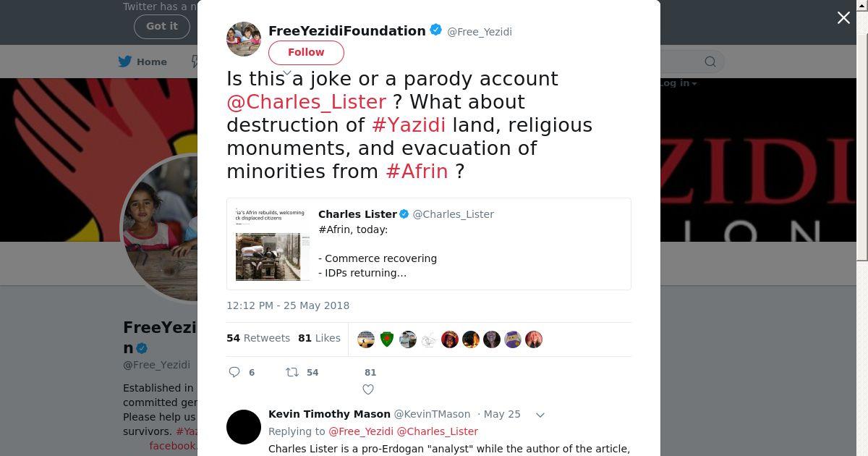
Task: Go to the Home tab
Action: (152, 62)
